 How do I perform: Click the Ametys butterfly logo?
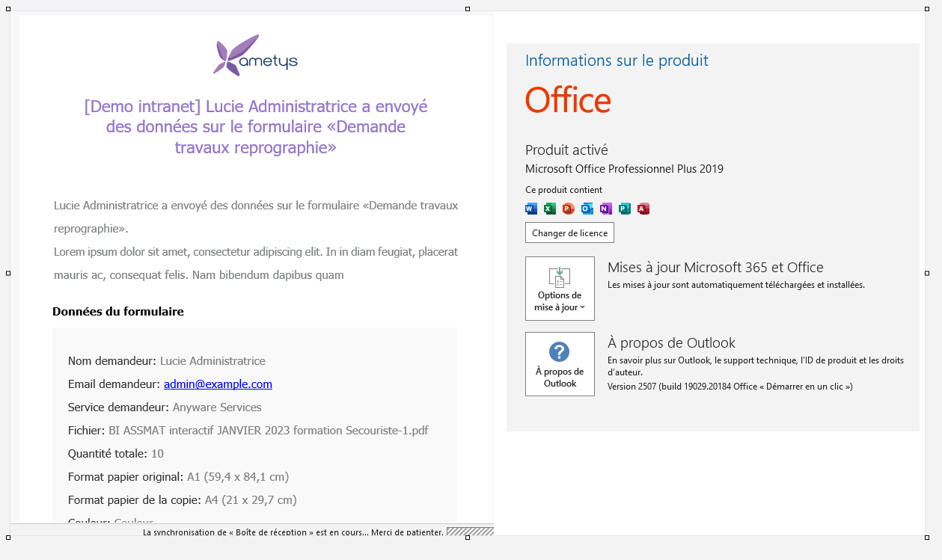coord(255,55)
